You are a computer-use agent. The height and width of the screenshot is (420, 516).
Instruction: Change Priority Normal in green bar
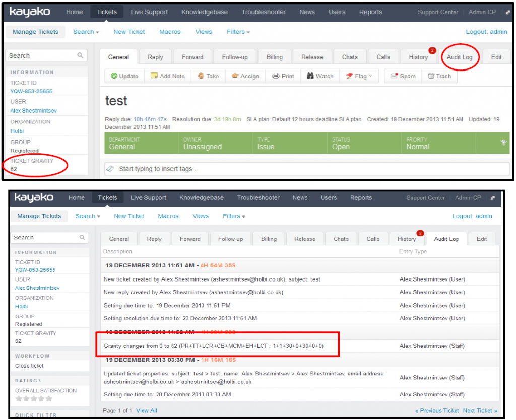click(x=439, y=143)
